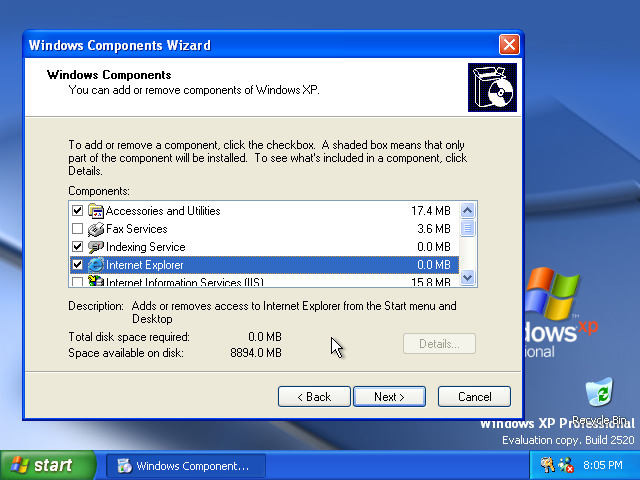
Task: Click the greyed-out Details button
Action: [x=439, y=344]
